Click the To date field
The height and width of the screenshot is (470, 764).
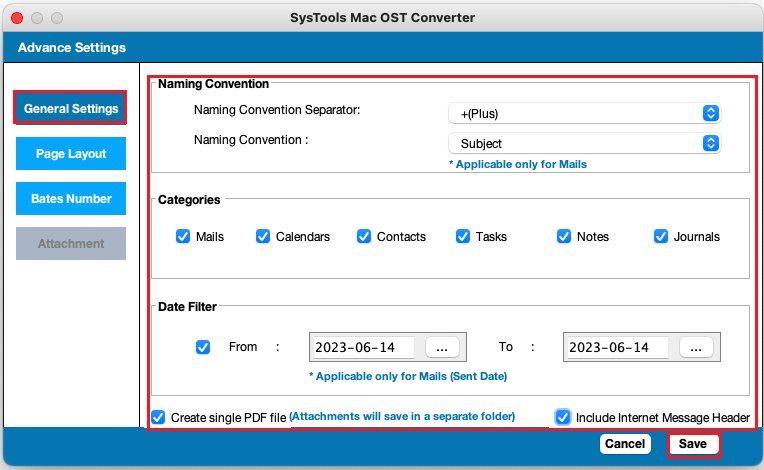click(x=617, y=347)
